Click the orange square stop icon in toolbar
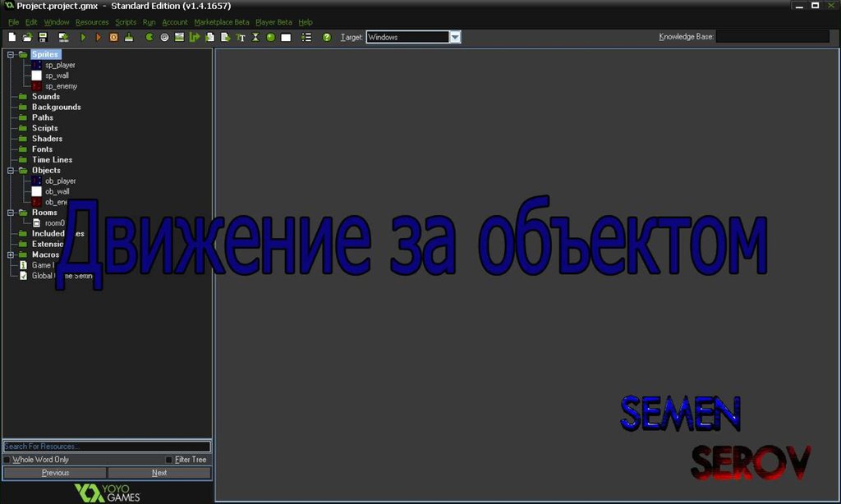This screenshot has width=841, height=504. [113, 37]
